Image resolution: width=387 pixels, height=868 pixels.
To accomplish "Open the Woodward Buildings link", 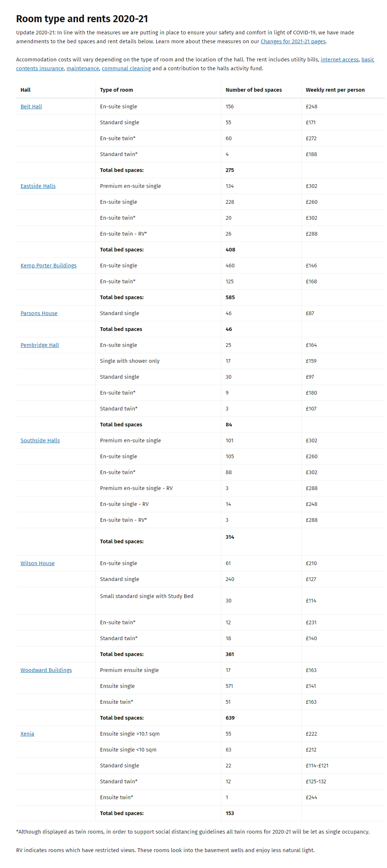I will (46, 670).
